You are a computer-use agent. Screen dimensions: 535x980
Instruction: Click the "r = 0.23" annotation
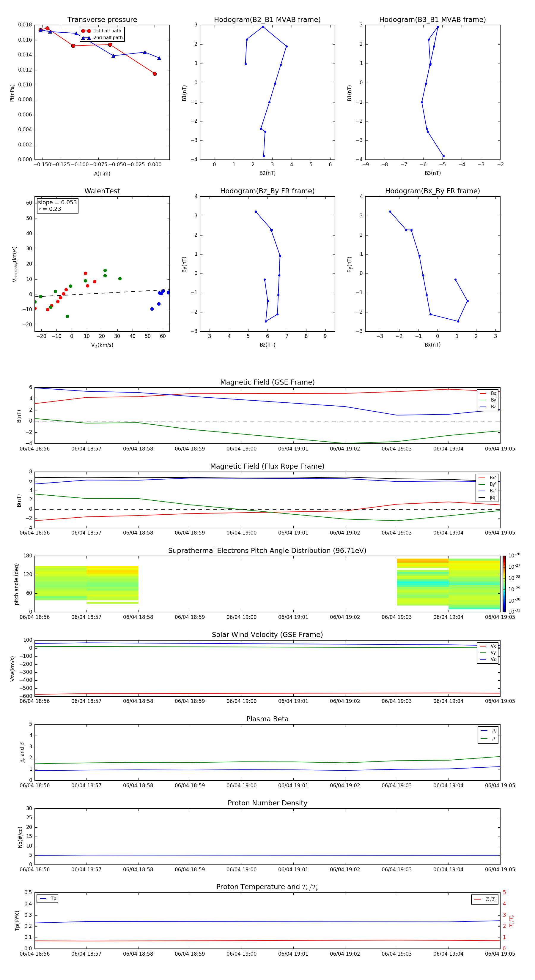click(x=50, y=209)
